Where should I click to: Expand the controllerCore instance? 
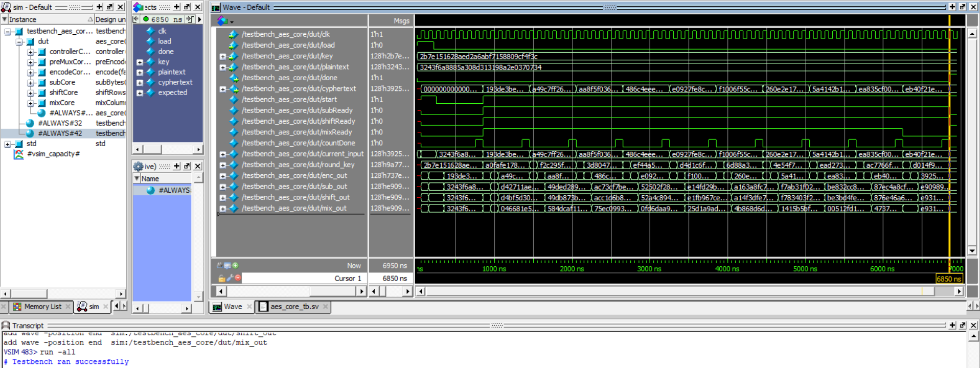[x=31, y=52]
